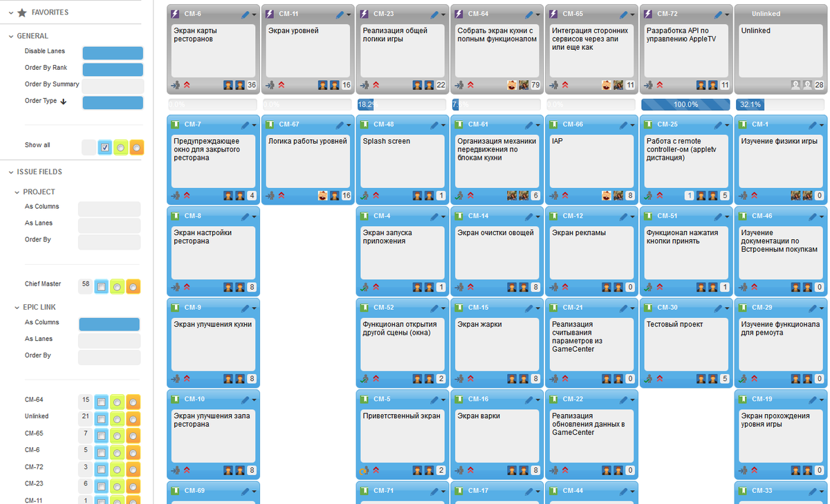830x504 pixels.
Task: Open the dropdown arrow on CM-46 card
Action: 822,216
